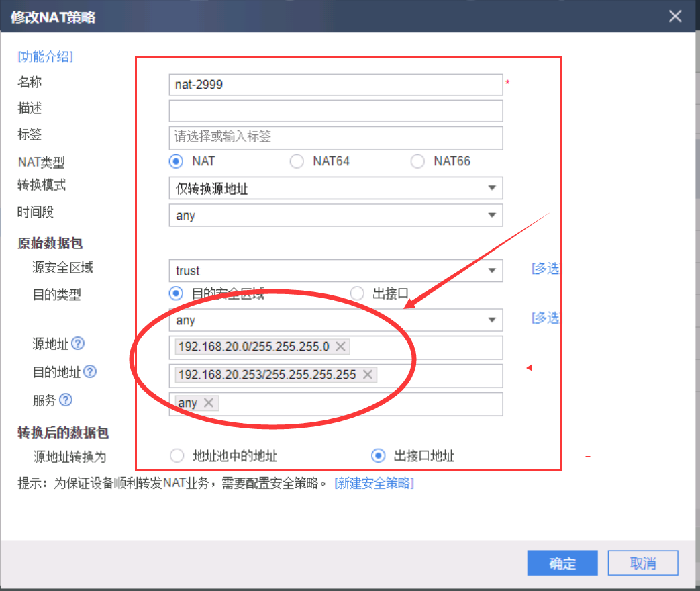Close the 修改NAT策略 dialog
Image resolution: width=700 pixels, height=591 pixels.
pos(675,16)
